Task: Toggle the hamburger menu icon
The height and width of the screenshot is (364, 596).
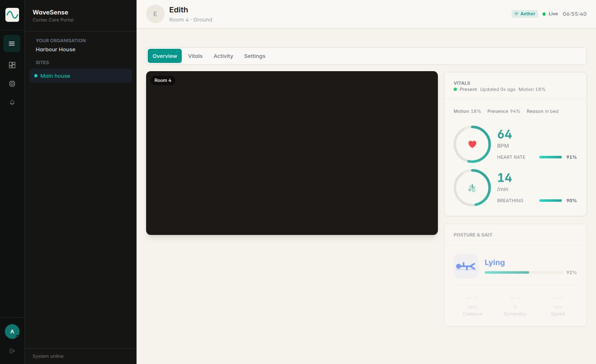Action: pos(12,43)
